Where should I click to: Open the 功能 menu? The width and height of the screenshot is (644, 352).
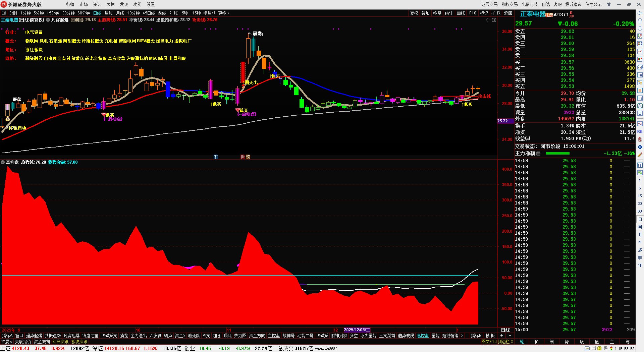point(138,4)
